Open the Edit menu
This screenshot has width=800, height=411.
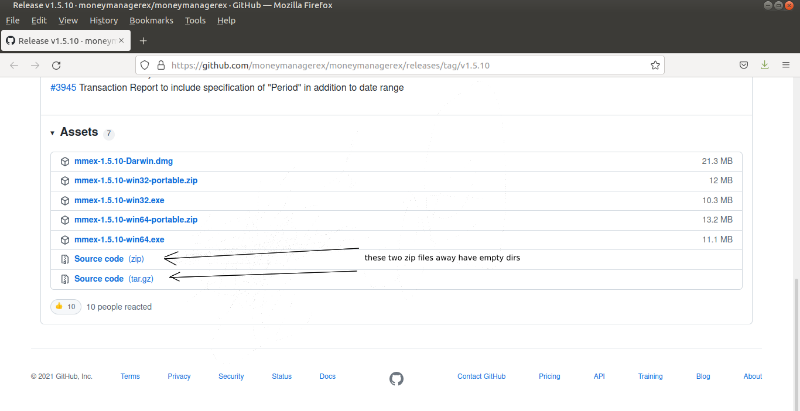[39, 20]
